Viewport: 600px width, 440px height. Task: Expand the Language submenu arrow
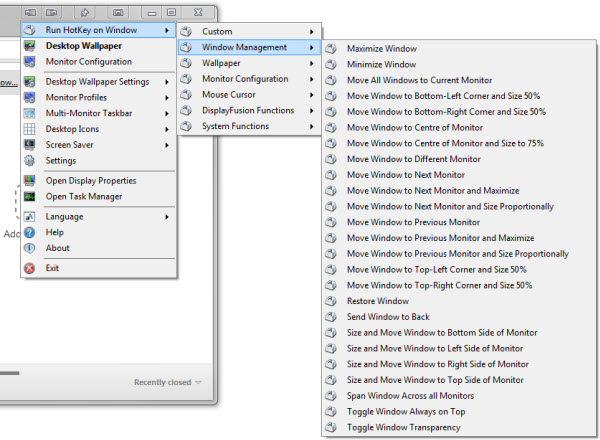pos(167,217)
